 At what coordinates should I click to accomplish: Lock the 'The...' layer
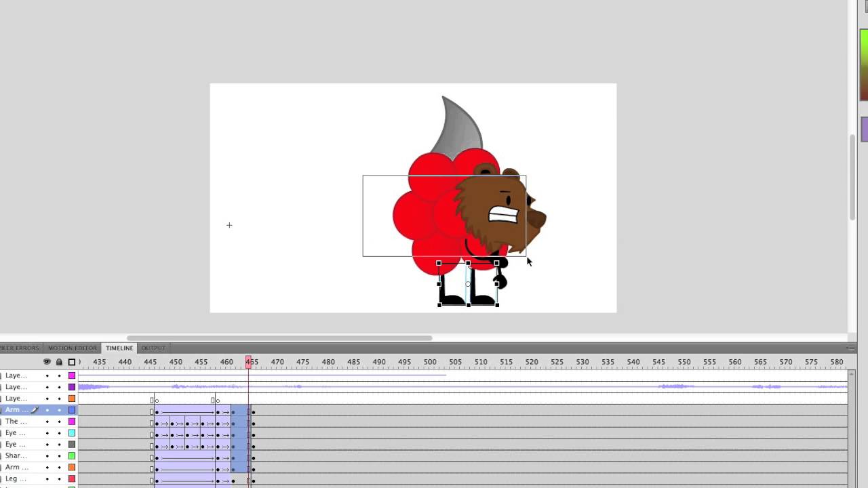coord(59,422)
